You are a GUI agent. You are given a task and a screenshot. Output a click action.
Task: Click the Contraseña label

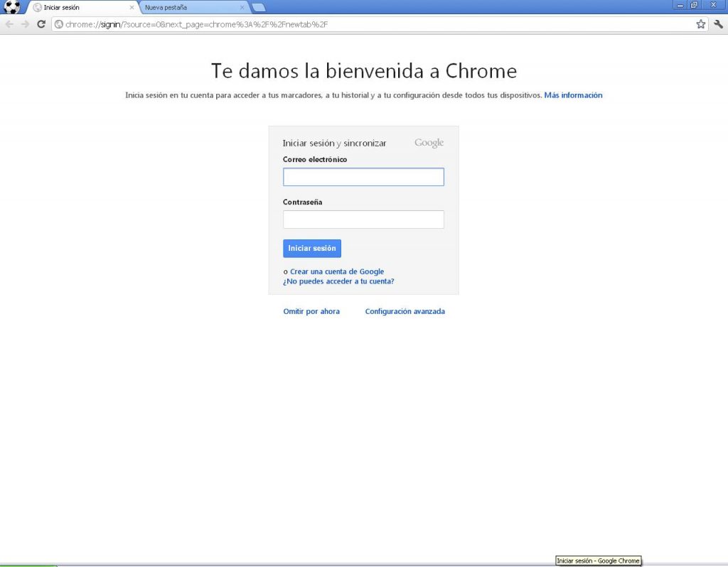[302, 202]
